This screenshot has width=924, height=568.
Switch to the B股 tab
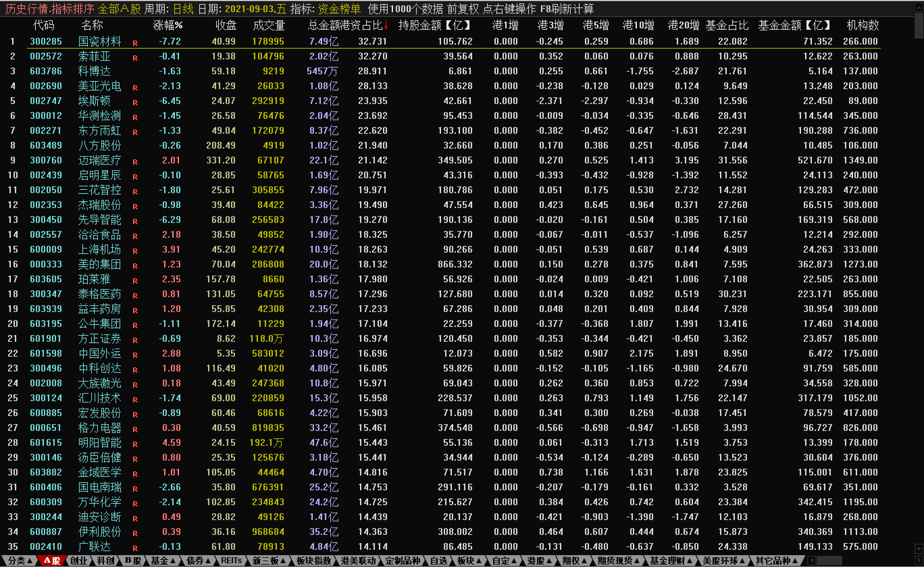coord(133,561)
